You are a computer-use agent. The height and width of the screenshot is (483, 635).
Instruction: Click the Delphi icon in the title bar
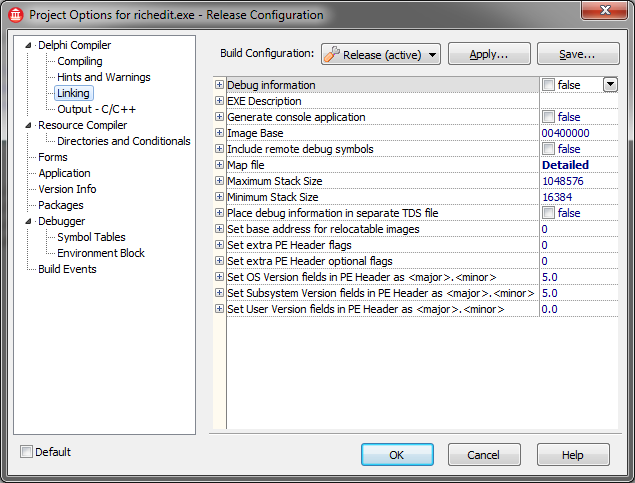(x=16, y=15)
